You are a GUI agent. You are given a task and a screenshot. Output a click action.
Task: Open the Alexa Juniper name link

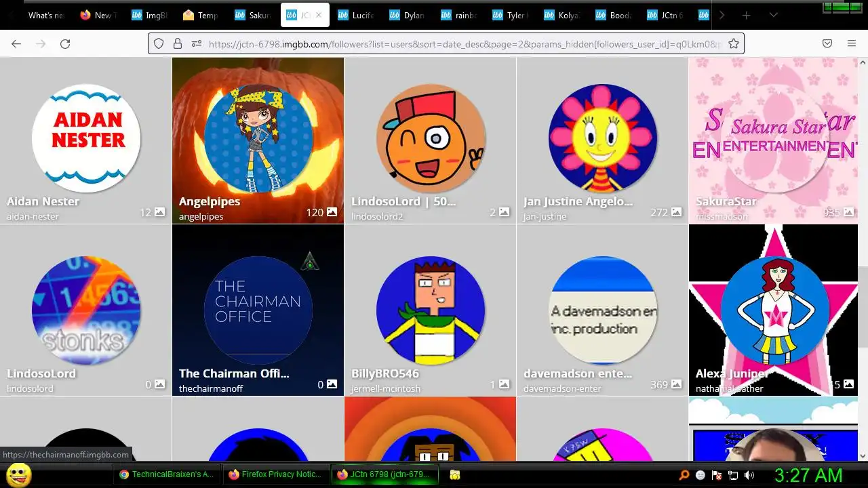(732, 373)
